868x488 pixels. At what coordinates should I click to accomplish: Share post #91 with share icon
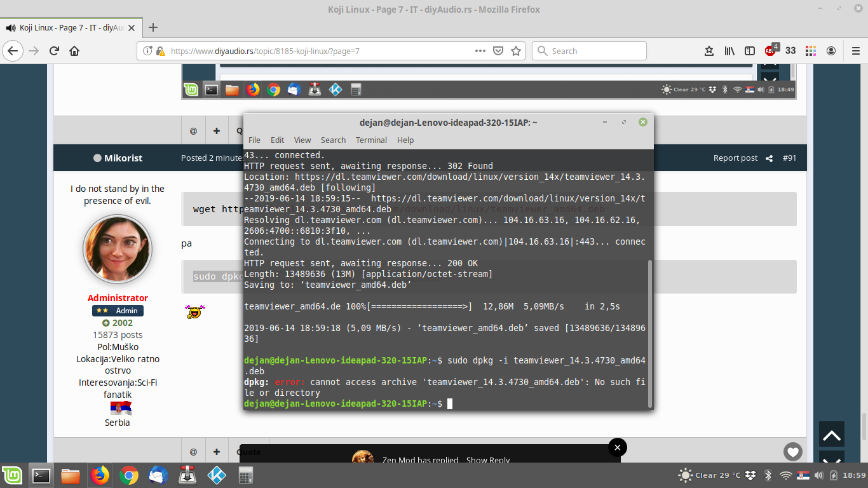pos(769,158)
